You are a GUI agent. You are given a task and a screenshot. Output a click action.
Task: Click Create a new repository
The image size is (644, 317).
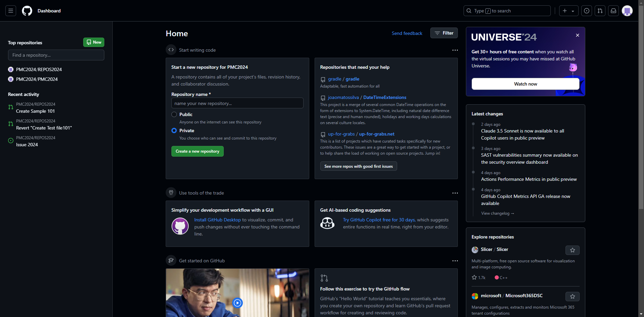[197, 151]
